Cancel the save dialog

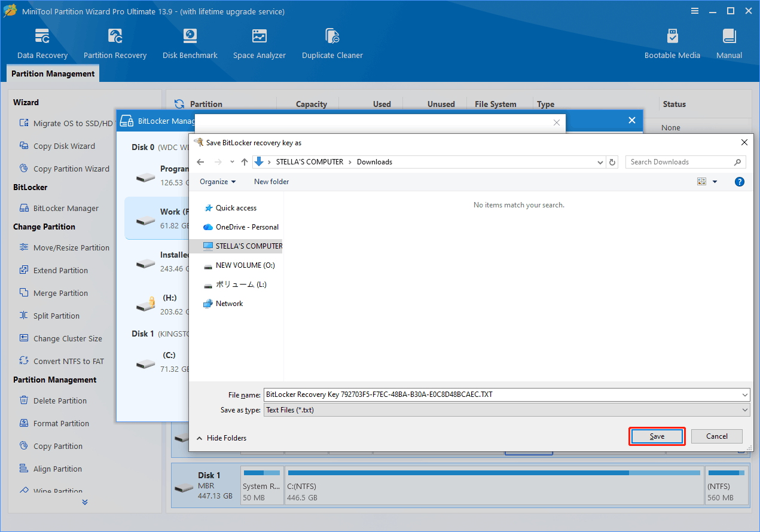[717, 436]
